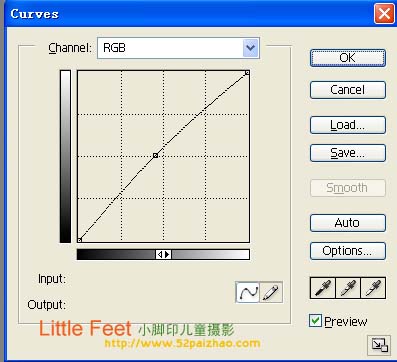
Task: Click the Save... button
Action: click(348, 153)
